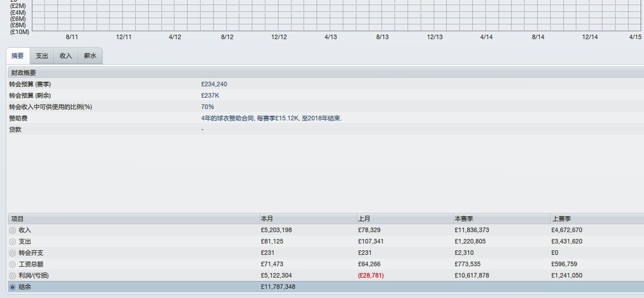Click last season profit £1,241,050
This screenshot has width=644, height=298.
[x=567, y=275]
